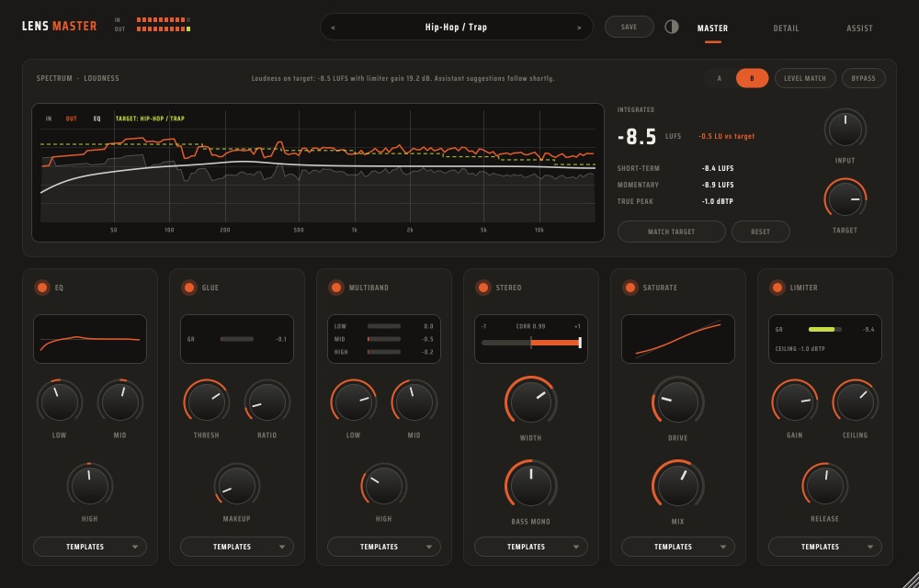Select the A comparison state

(x=720, y=78)
